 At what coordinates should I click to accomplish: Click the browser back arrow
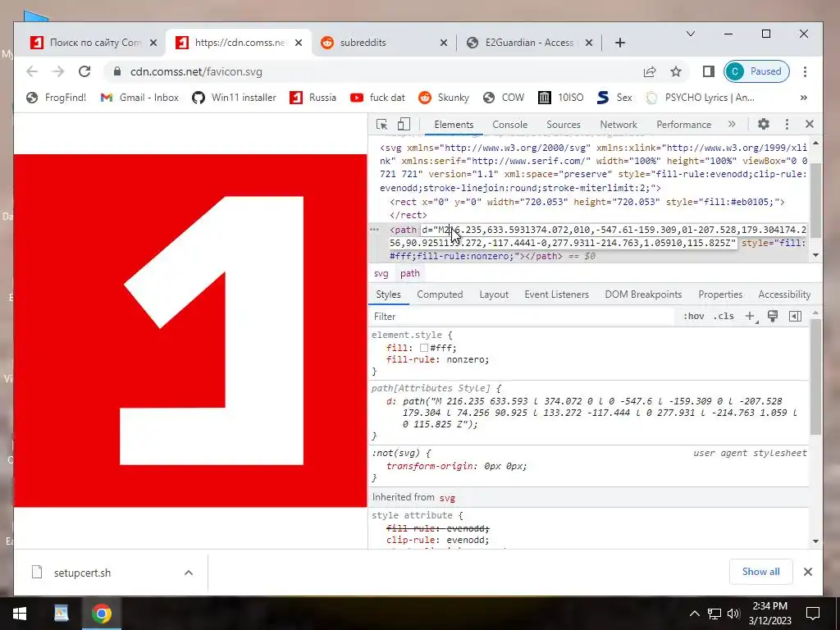(x=32, y=71)
